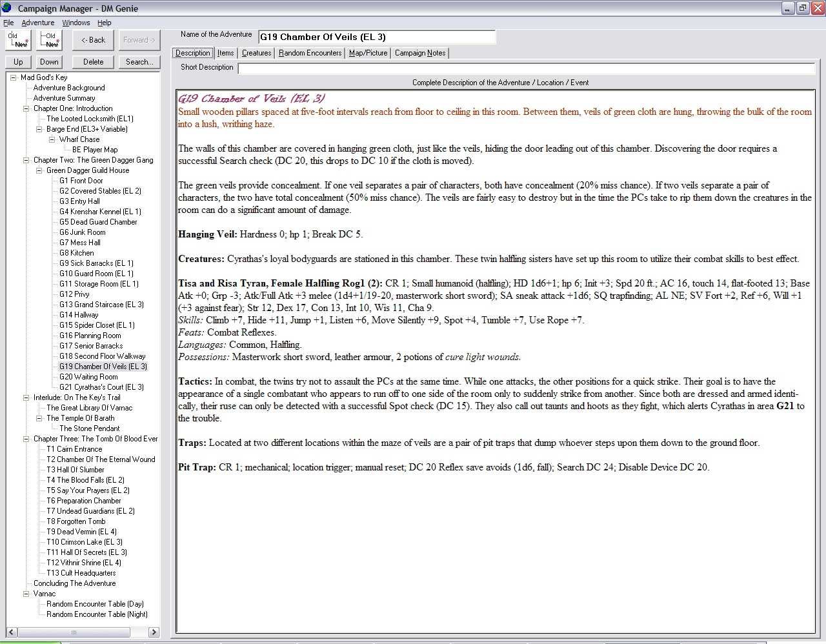The height and width of the screenshot is (644, 826).
Task: Select G4 Krenshar Kennel (EL 1)
Action: (100, 212)
